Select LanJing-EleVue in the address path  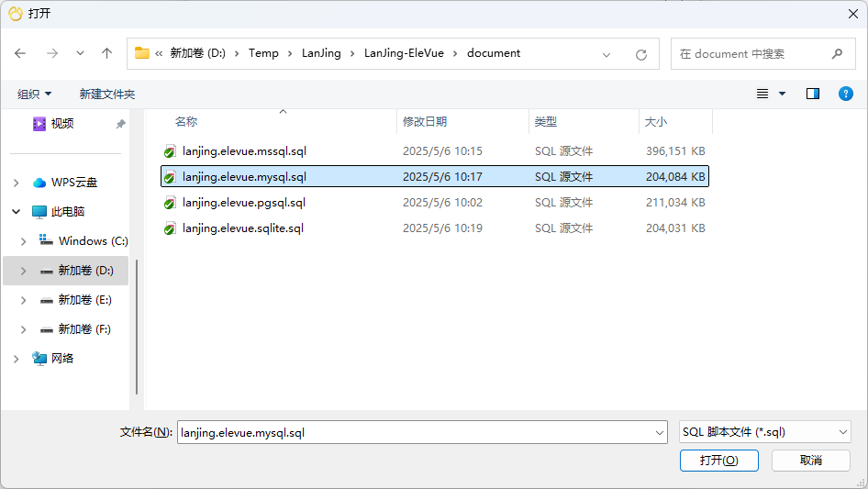pos(404,53)
